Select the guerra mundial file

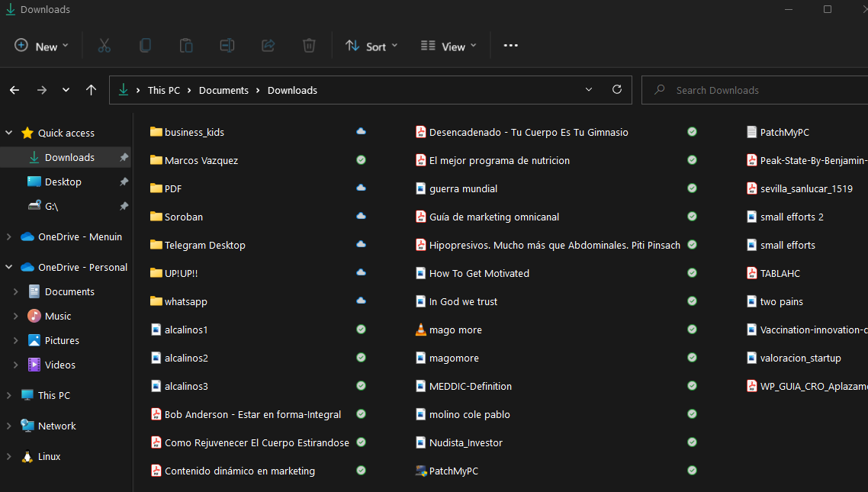(x=457, y=188)
